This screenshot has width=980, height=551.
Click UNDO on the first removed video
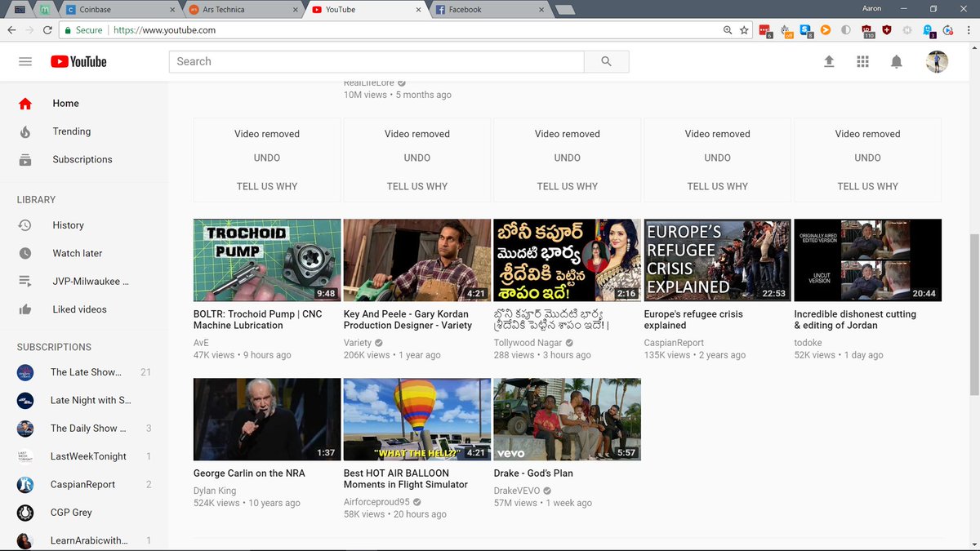267,158
